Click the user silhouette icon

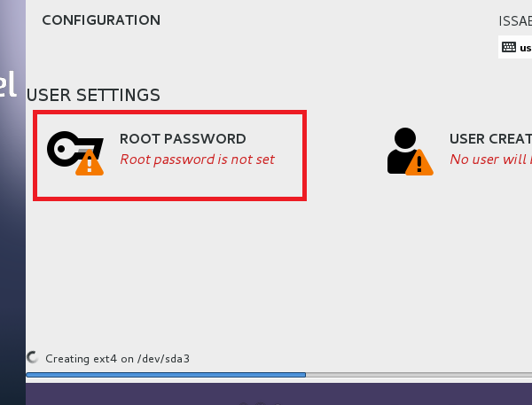(x=404, y=147)
